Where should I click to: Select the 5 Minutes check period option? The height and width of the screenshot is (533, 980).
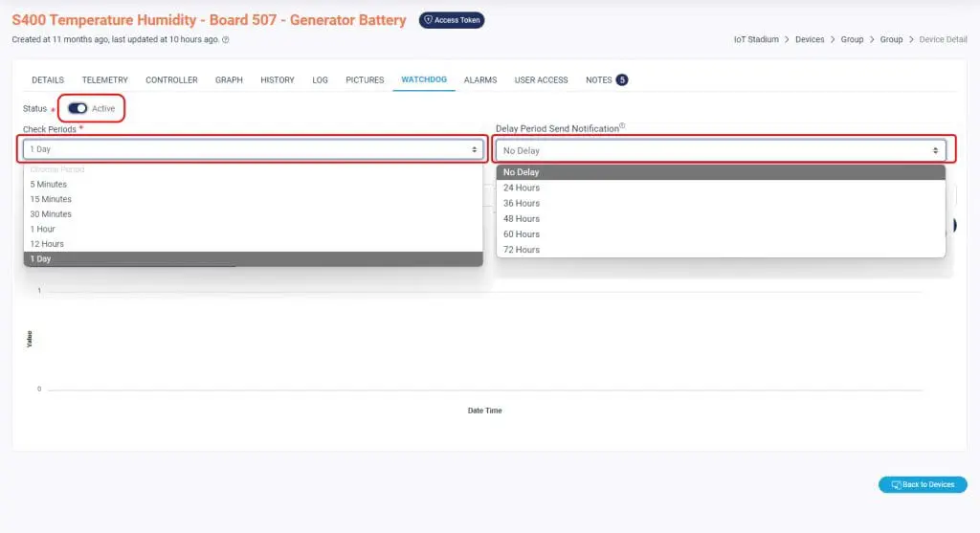click(x=49, y=184)
